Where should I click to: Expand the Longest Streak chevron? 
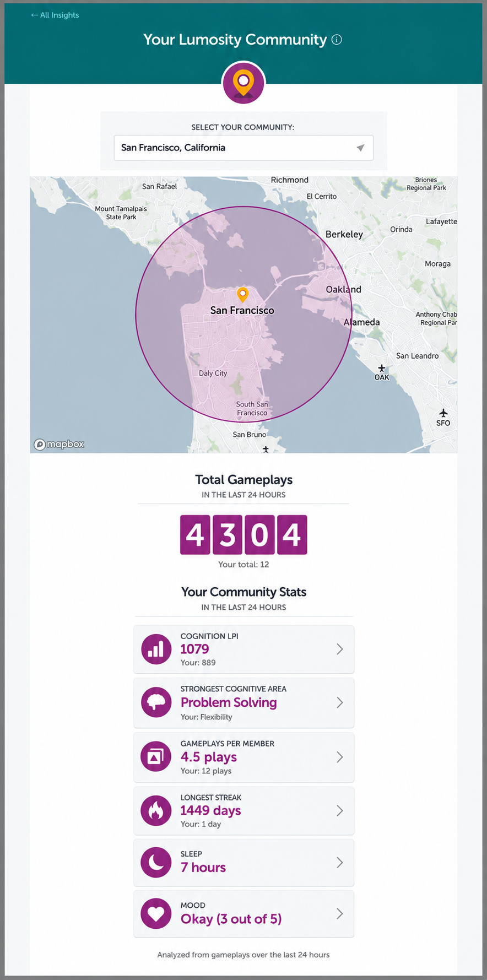point(340,810)
